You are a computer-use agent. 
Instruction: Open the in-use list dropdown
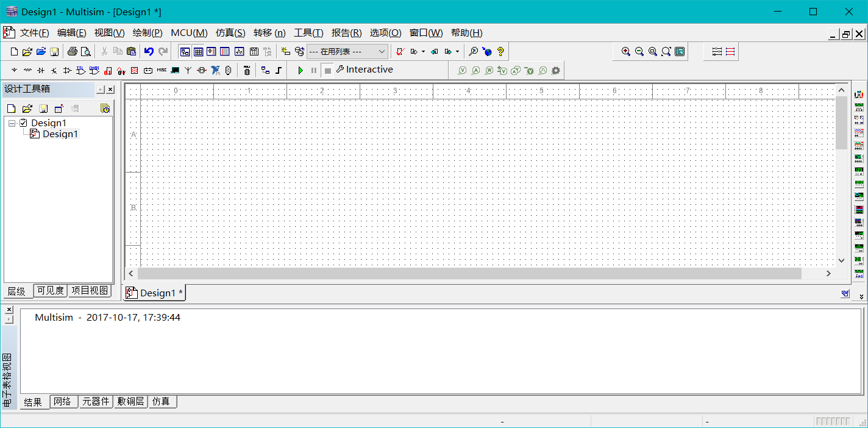click(x=347, y=52)
